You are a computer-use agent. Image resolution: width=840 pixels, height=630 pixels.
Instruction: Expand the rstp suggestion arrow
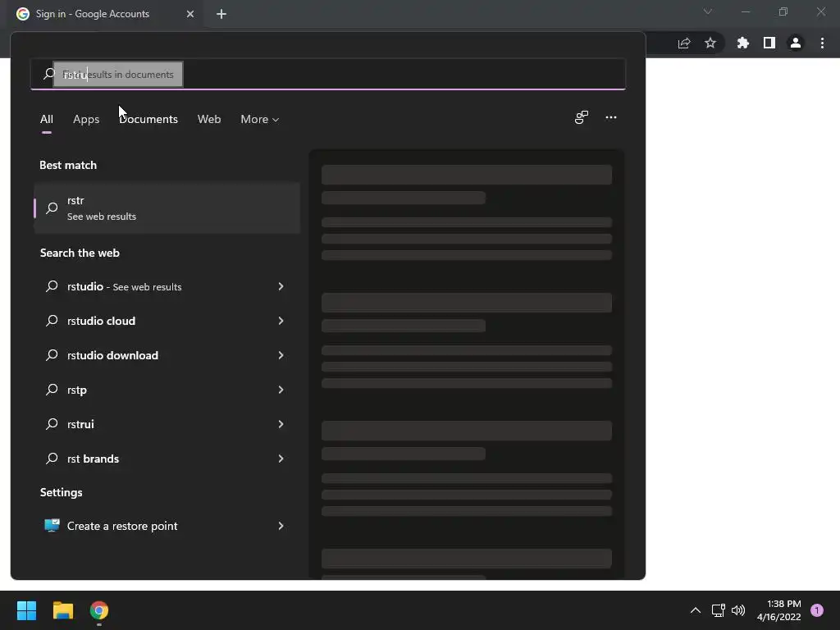[x=281, y=390]
